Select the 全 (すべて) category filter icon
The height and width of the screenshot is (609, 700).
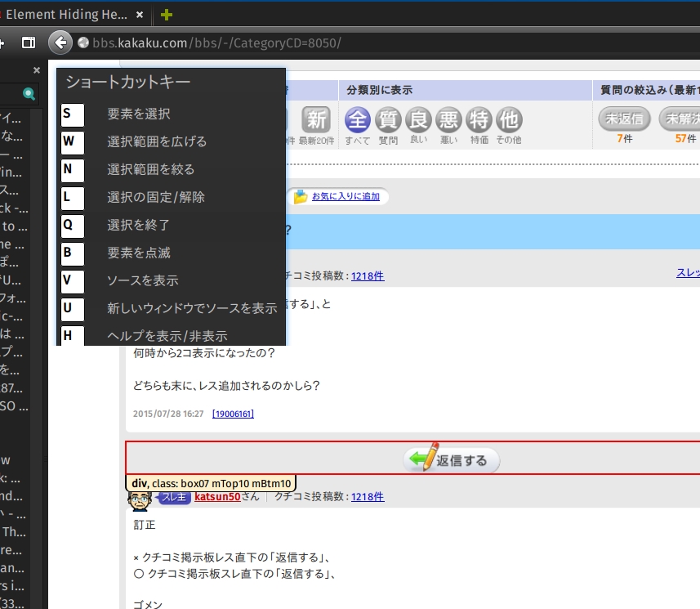[x=357, y=119]
